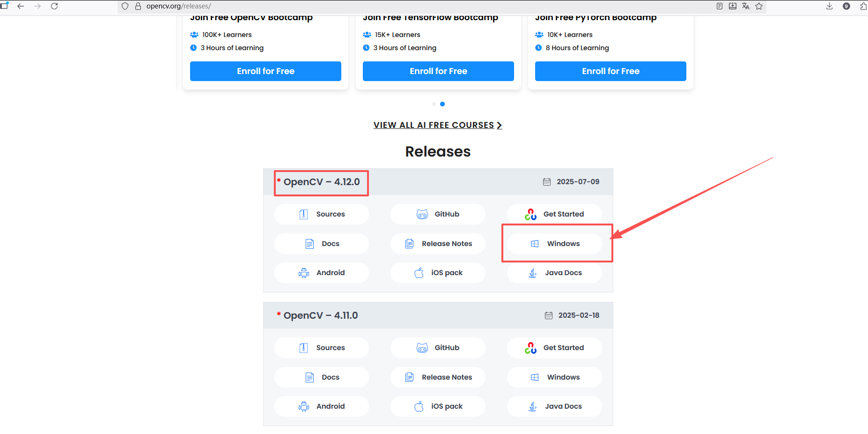Click the 100K+ Learners text
The width and height of the screenshot is (868, 434).
(227, 35)
